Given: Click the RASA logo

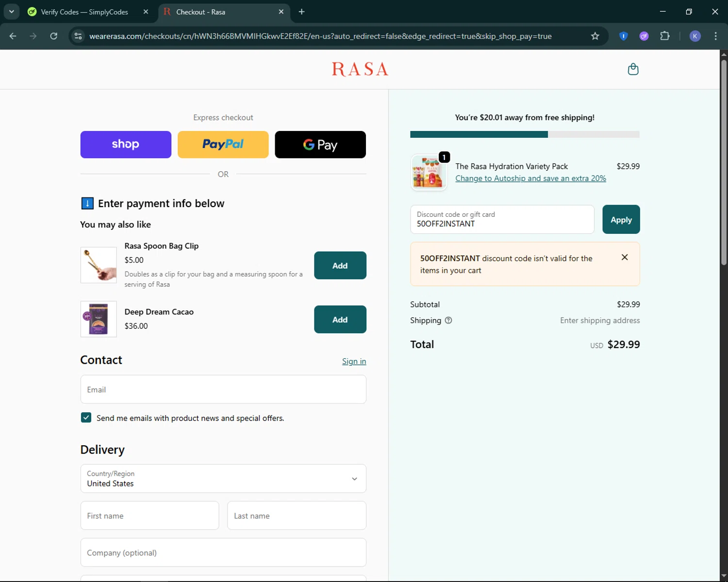Looking at the screenshot, I should (360, 69).
